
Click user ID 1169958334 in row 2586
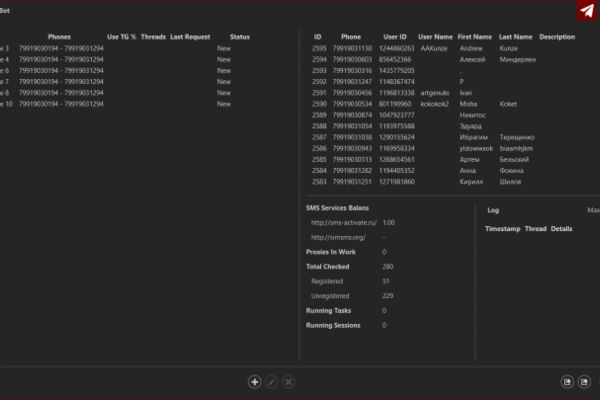(397, 149)
